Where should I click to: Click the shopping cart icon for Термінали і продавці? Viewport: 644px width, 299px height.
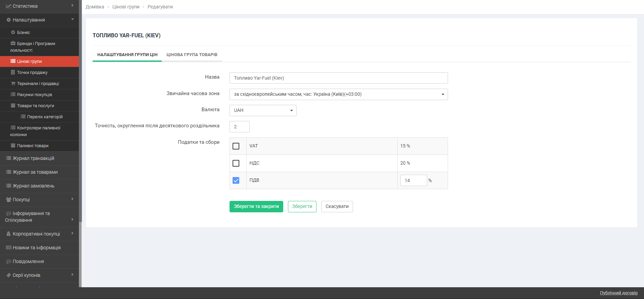pos(13,84)
